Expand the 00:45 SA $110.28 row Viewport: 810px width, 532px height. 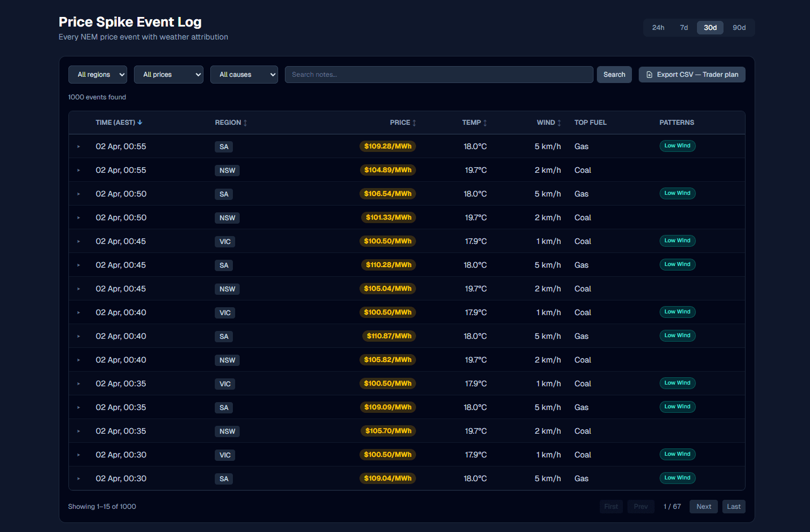[x=79, y=265]
